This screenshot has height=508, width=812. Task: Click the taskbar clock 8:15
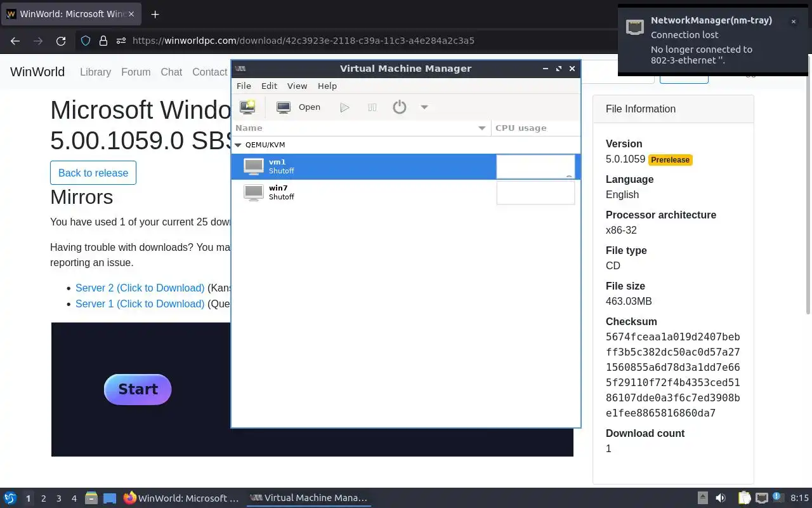(x=800, y=498)
